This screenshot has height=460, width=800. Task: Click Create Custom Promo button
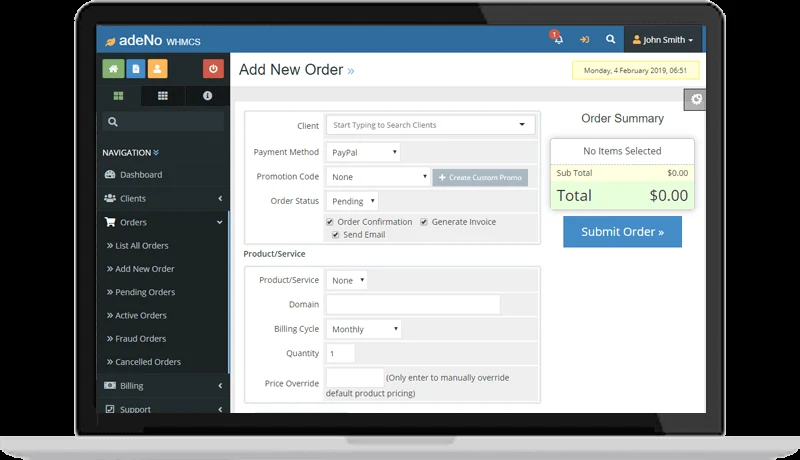pyautogui.click(x=480, y=177)
